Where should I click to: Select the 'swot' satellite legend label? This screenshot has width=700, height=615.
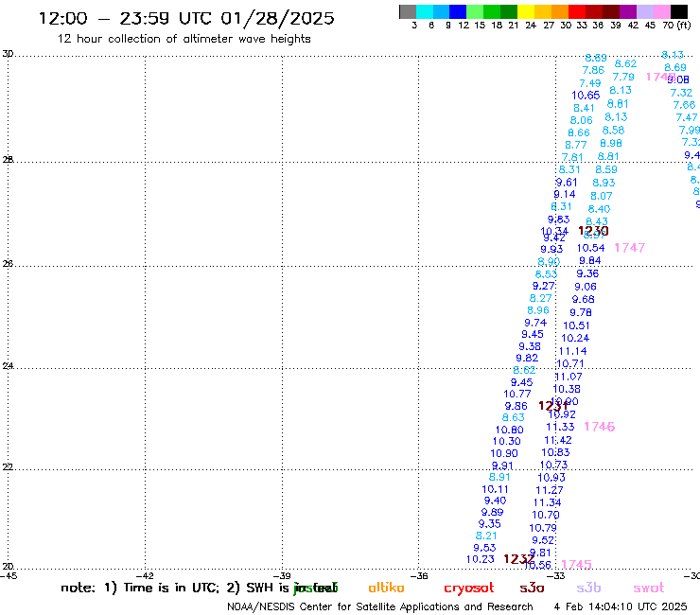(x=649, y=589)
